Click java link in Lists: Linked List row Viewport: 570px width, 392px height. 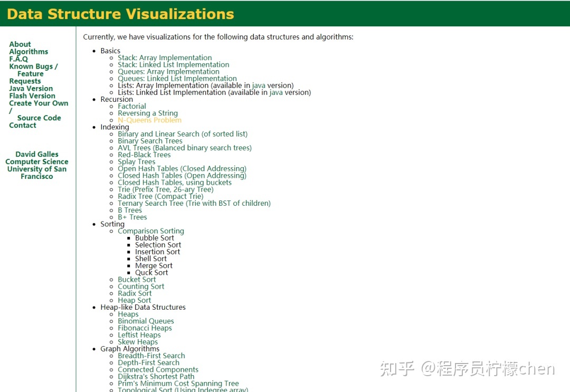pos(276,92)
